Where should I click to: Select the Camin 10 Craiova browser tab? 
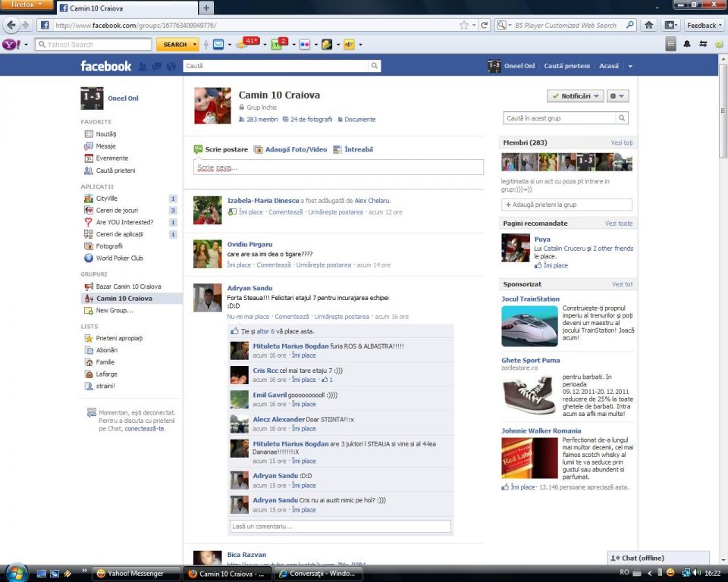point(127,8)
